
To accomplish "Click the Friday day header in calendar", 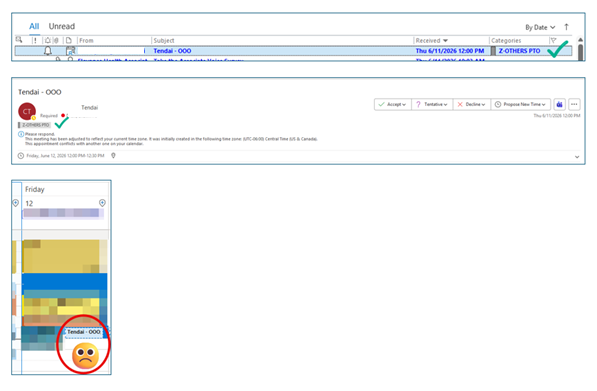I will pos(35,189).
